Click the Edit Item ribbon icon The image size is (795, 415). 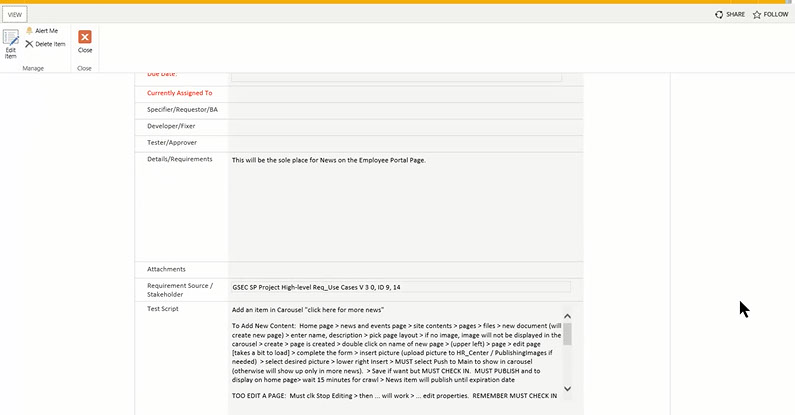tap(11, 42)
